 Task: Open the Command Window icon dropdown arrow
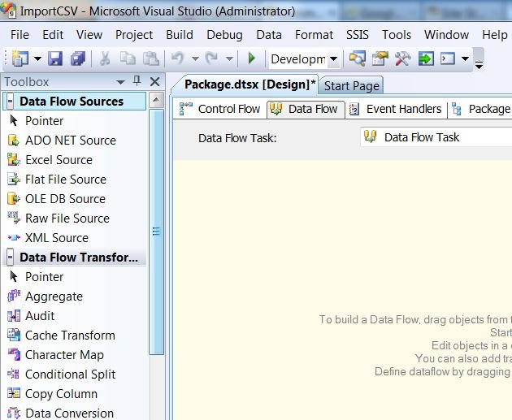[x=465, y=59]
